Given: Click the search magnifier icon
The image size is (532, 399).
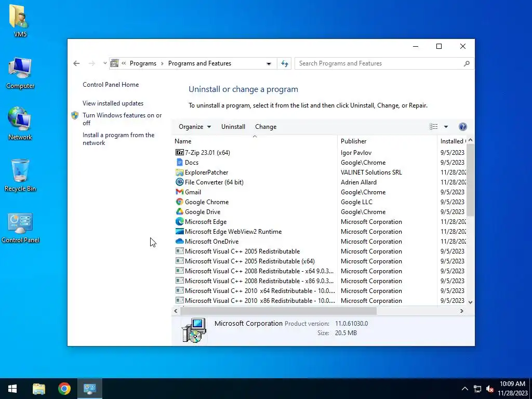Looking at the screenshot, I should pos(467,63).
